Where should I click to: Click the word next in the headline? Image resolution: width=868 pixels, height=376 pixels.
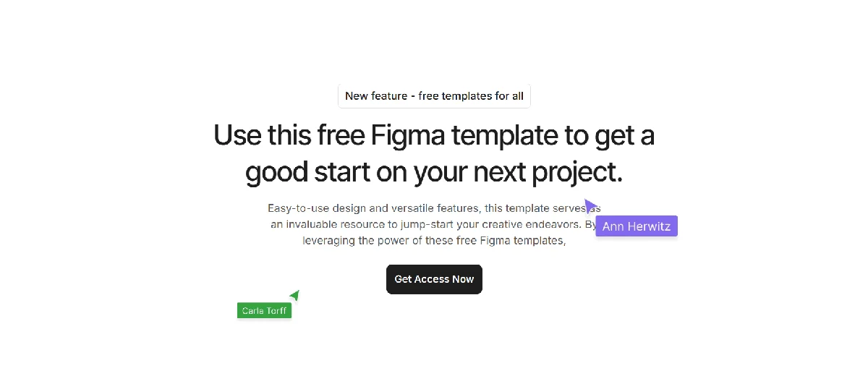(x=500, y=173)
